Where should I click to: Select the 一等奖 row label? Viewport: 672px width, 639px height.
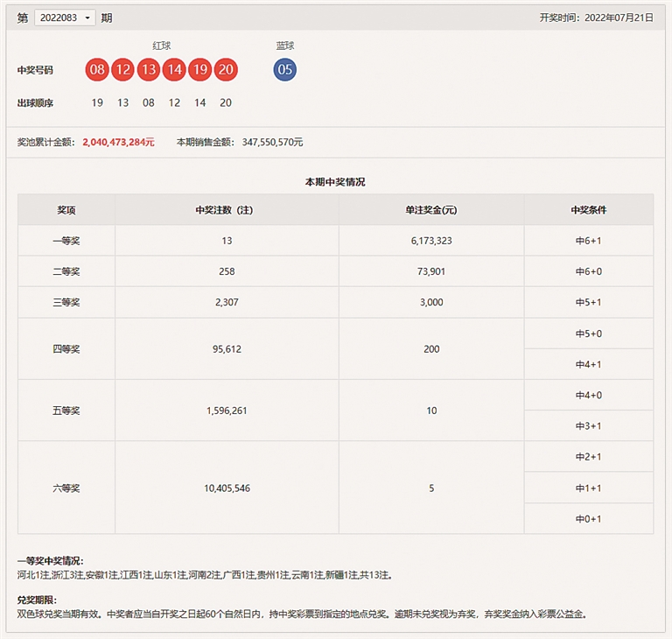(x=66, y=241)
